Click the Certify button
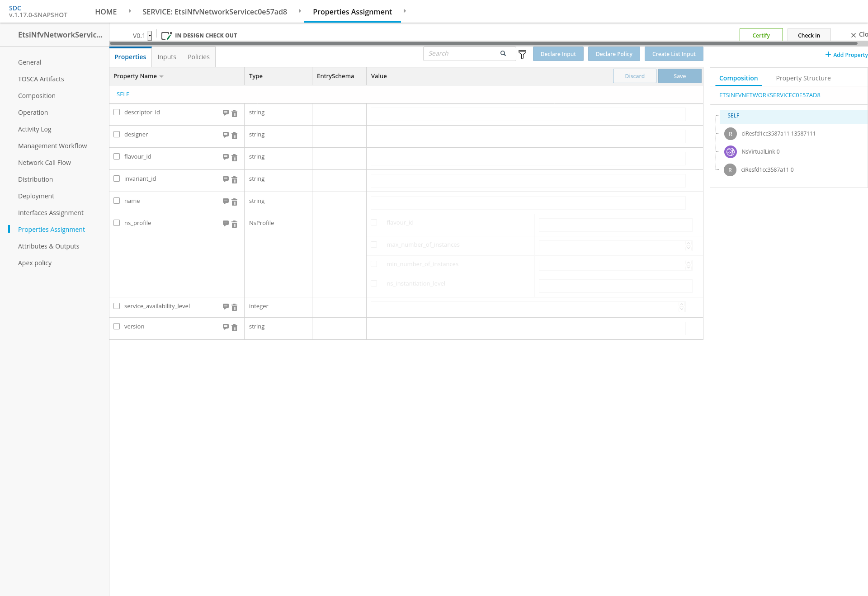Viewport: 868px width, 596px height. [761, 35]
